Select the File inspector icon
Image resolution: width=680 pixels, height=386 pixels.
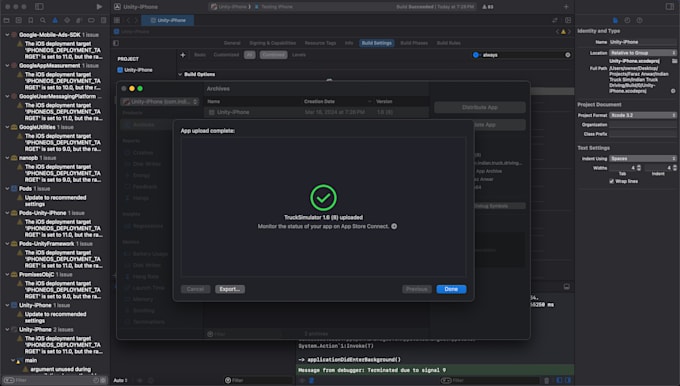615,20
